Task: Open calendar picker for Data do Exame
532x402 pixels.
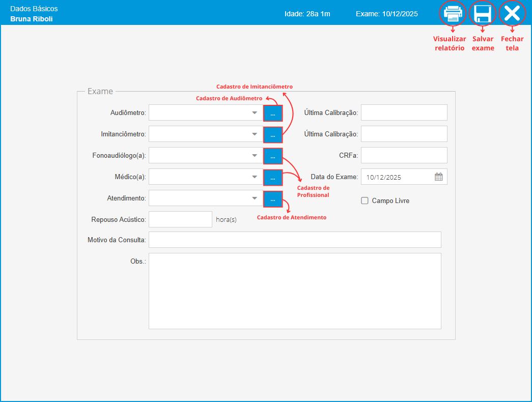Action: tap(438, 177)
